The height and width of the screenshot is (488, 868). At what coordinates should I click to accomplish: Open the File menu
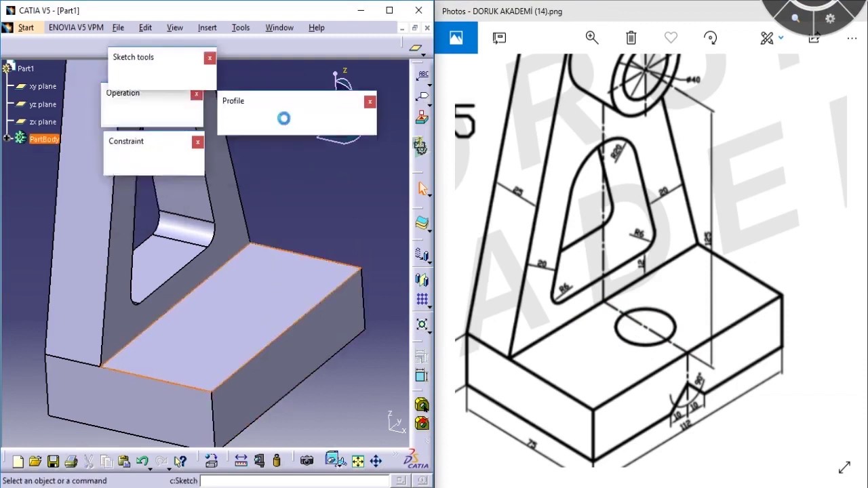(x=118, y=28)
